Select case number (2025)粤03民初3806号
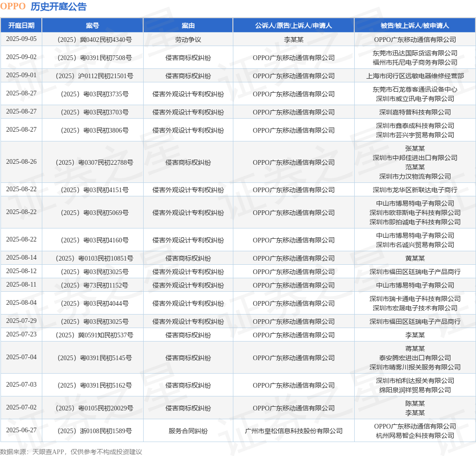Image resolution: width=476 pixels, height=456 pixels. point(94,130)
